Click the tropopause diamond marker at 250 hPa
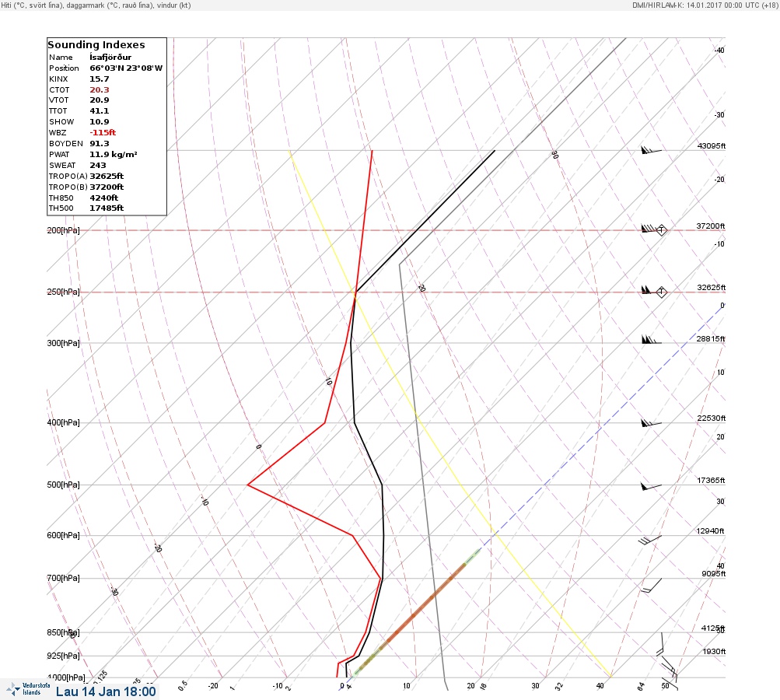The image size is (780, 700). click(662, 292)
